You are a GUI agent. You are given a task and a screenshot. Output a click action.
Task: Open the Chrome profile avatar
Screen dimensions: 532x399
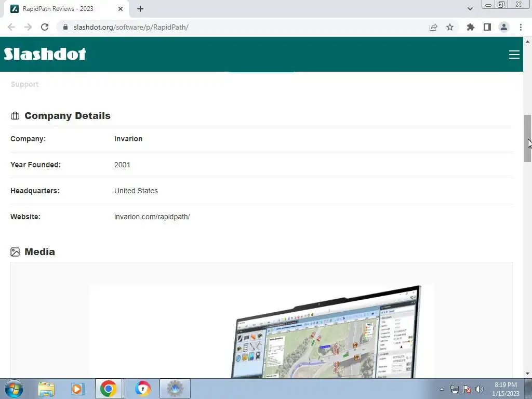(504, 27)
